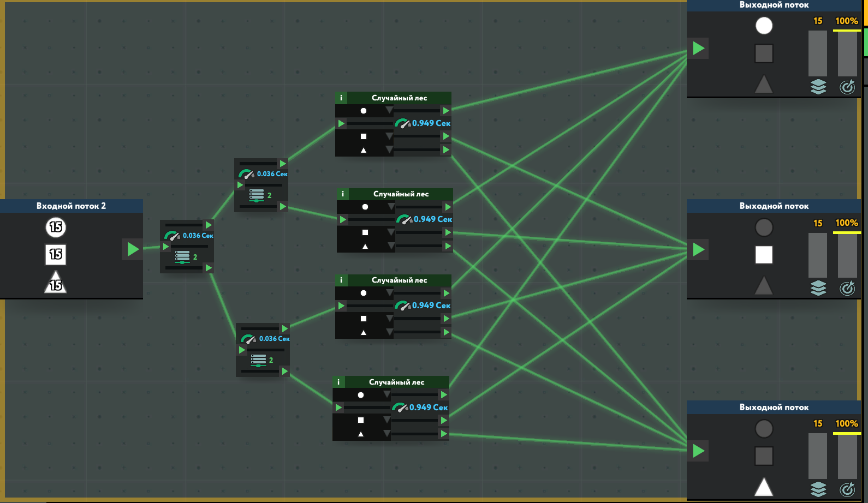Click the speed gauge icon on the lower splitter node
Image resolution: width=868 pixels, height=503 pixels.
tap(248, 339)
